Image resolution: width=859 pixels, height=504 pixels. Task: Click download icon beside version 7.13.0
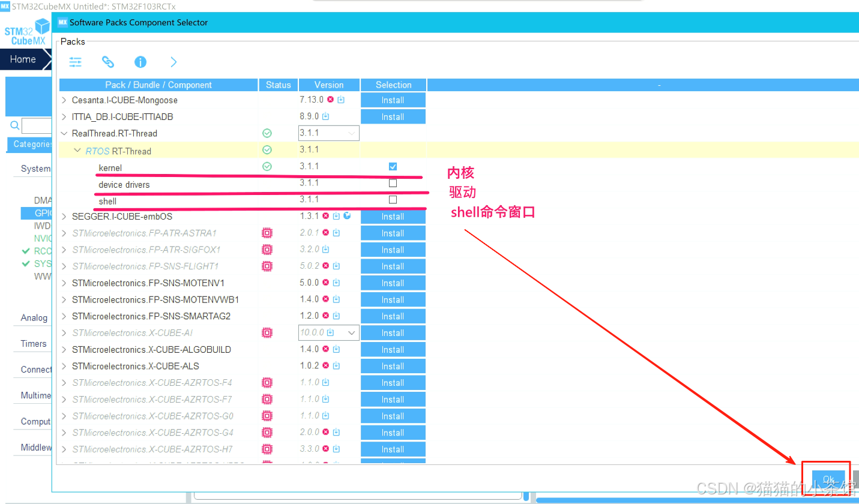(340, 100)
